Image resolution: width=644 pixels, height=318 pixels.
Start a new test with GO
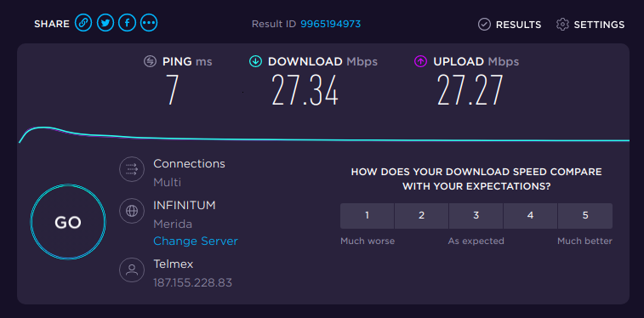pyautogui.click(x=68, y=222)
